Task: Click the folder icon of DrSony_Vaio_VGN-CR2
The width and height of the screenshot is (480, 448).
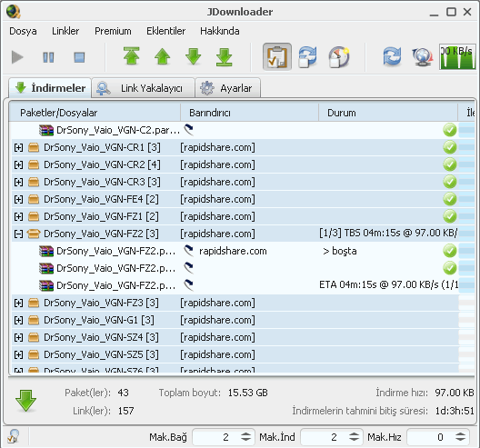Action: tap(34, 165)
